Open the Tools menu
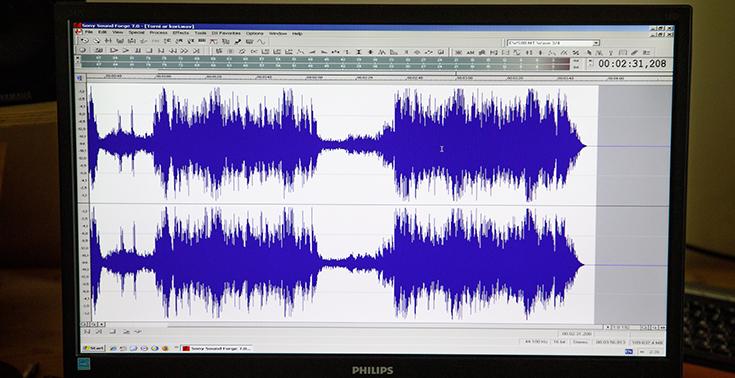Viewport: 735px width, 378px height. (200, 33)
